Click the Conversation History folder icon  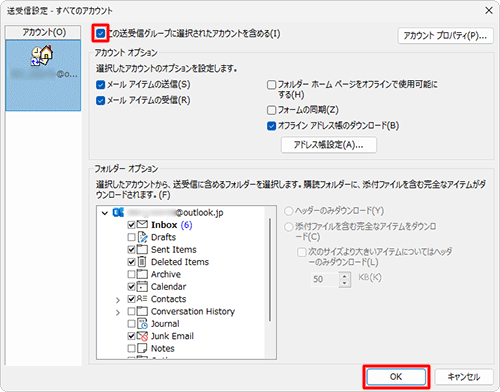[142, 311]
